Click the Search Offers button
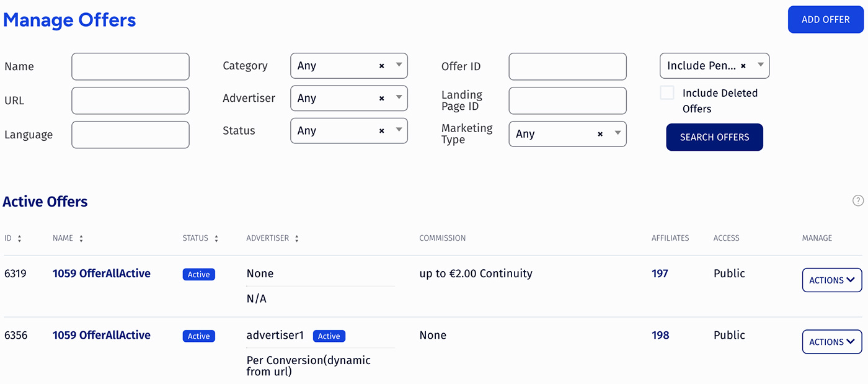868x384 pixels. click(x=715, y=137)
